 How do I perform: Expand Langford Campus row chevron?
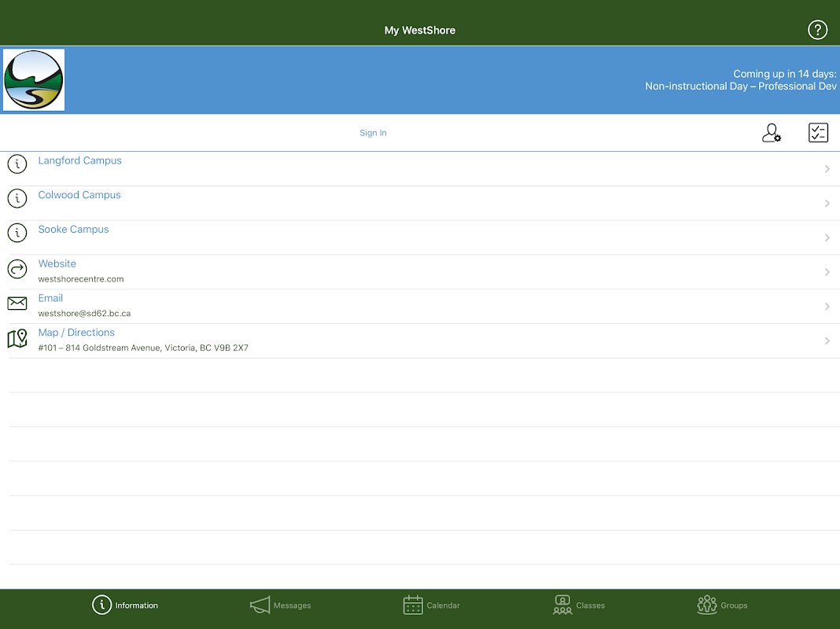click(827, 169)
